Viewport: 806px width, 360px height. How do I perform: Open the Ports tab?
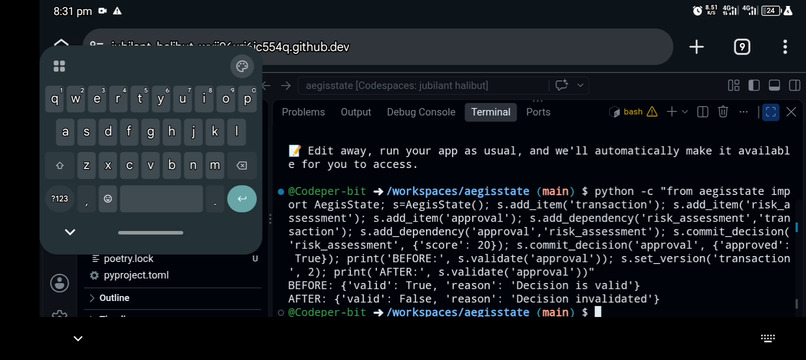[538, 112]
